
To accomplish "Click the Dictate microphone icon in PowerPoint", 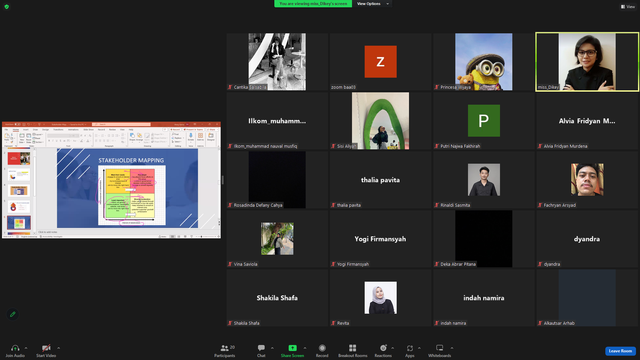I will [191, 137].
